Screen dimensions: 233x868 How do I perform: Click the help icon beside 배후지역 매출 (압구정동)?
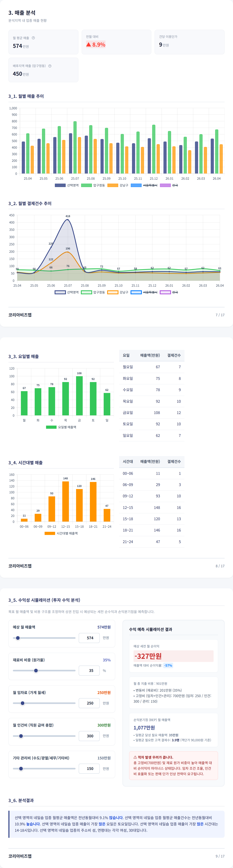pos(50,66)
